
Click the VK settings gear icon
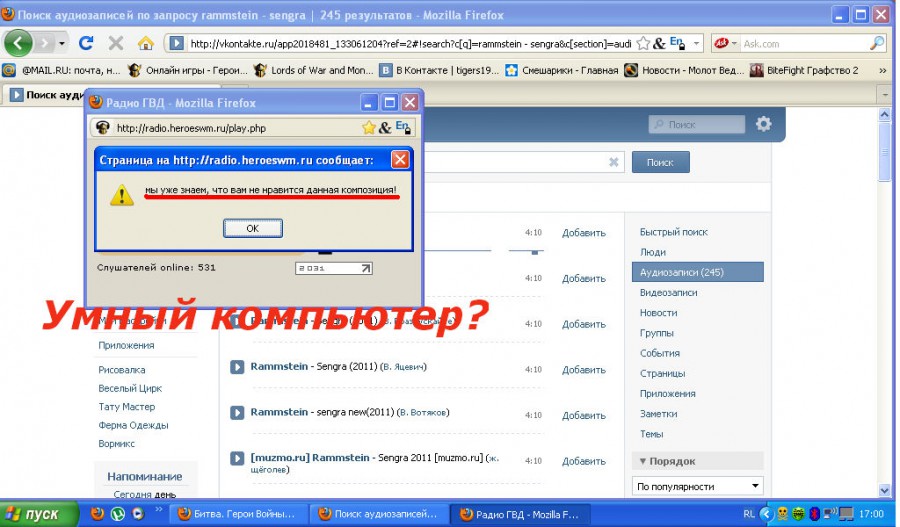tap(763, 124)
